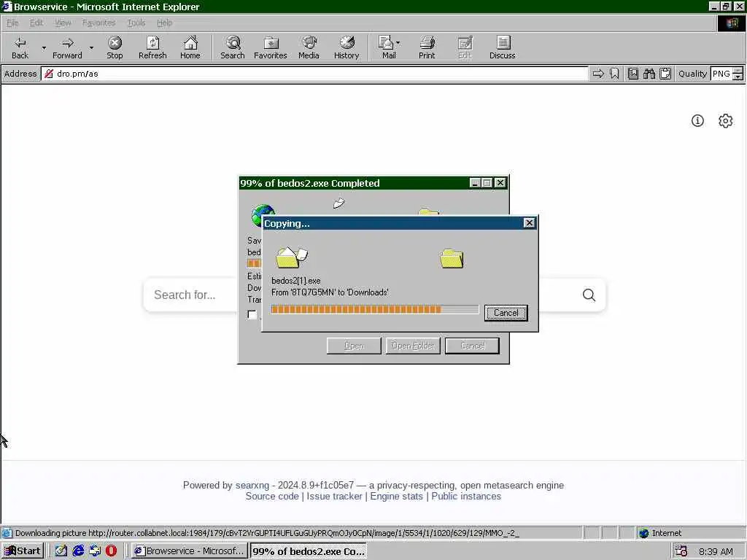Viewport: 747px width, 560px height.
Task: Open the Favorites menu
Action: [x=98, y=23]
